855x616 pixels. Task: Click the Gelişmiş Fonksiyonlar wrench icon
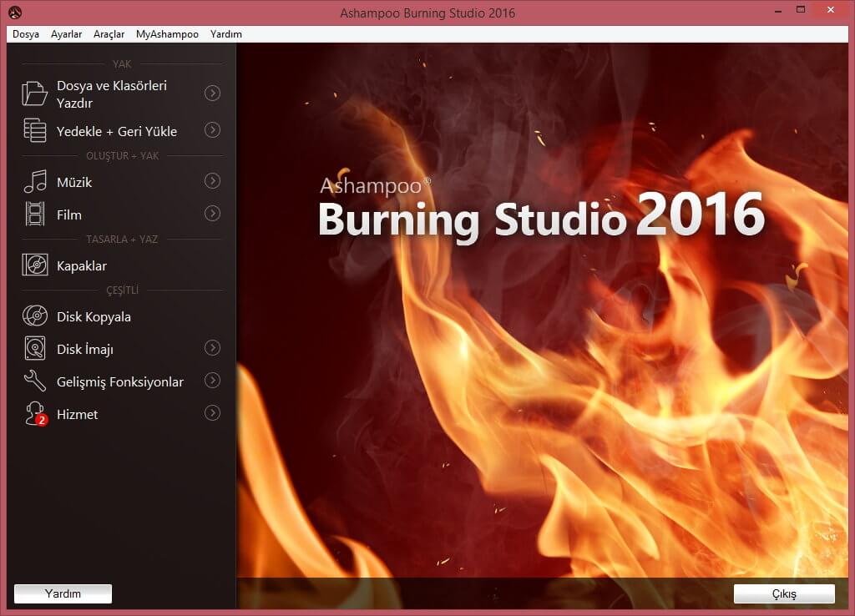point(35,381)
